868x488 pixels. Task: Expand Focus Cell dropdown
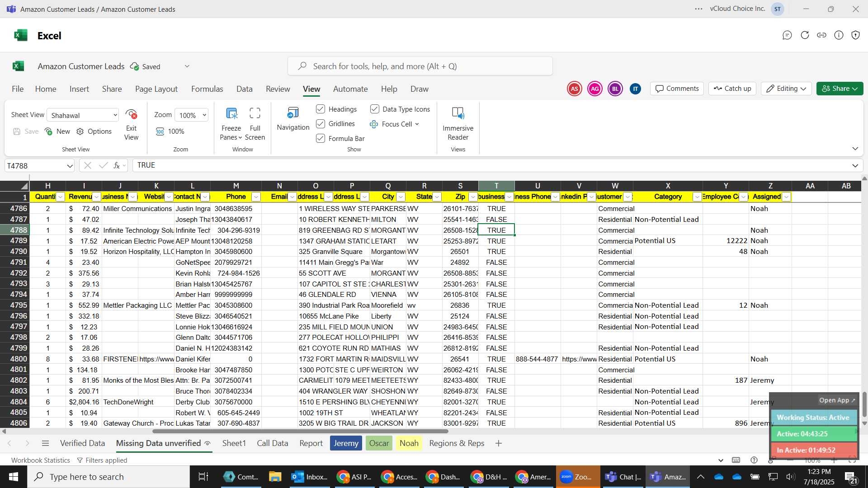pyautogui.click(x=417, y=124)
